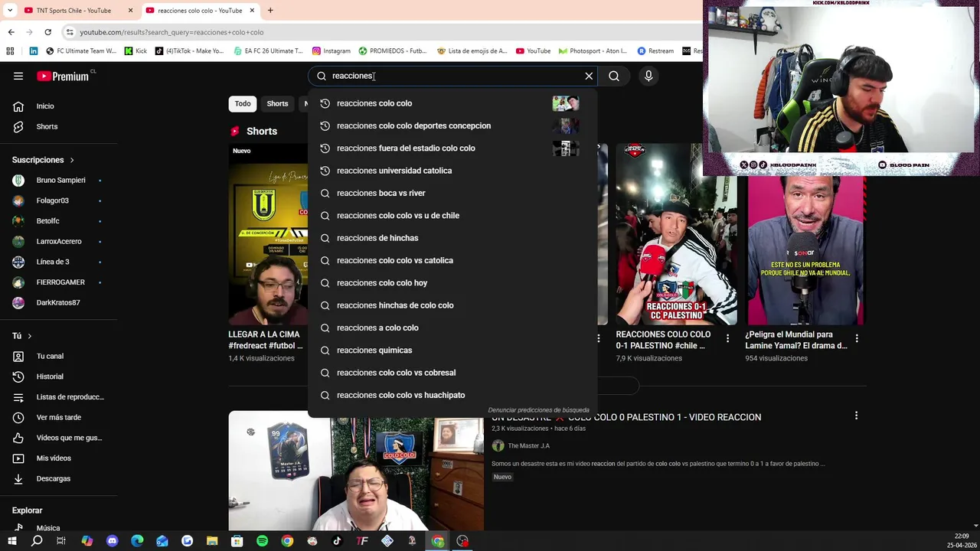
Task: Open The Master J.A channel link
Action: click(528, 446)
